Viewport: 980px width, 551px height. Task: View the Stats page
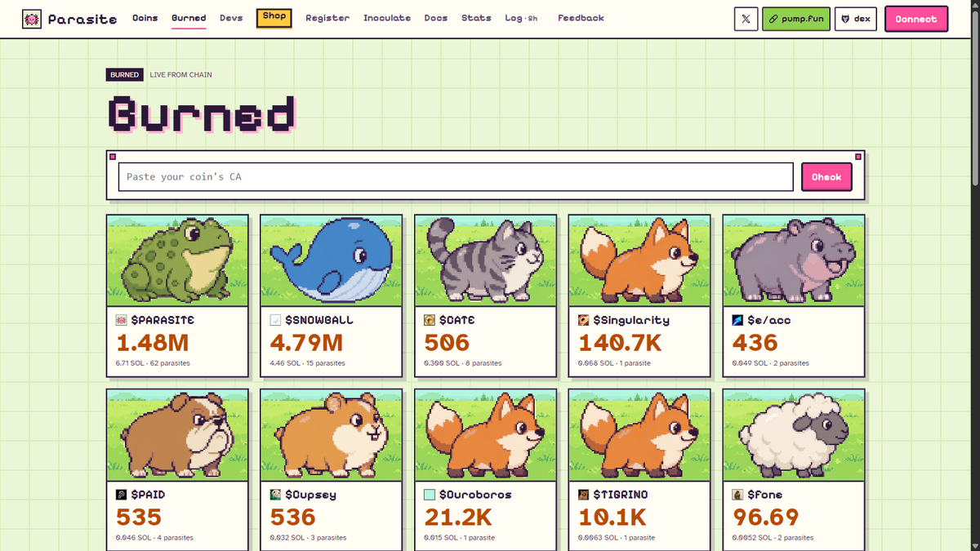click(476, 18)
